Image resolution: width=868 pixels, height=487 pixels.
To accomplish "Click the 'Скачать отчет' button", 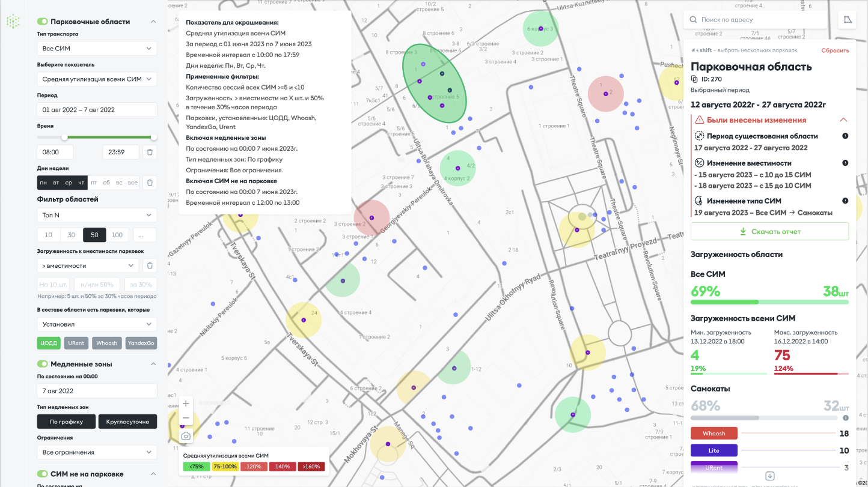I will pos(769,231).
